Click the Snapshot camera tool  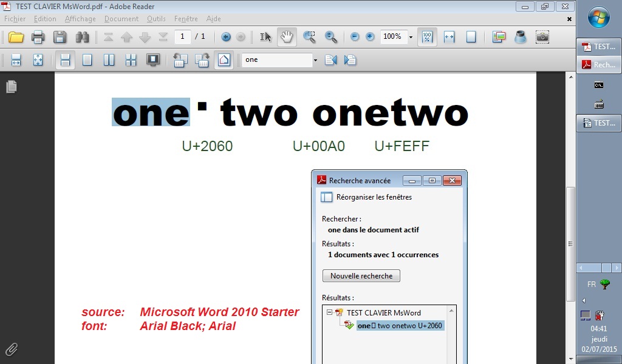pos(542,37)
